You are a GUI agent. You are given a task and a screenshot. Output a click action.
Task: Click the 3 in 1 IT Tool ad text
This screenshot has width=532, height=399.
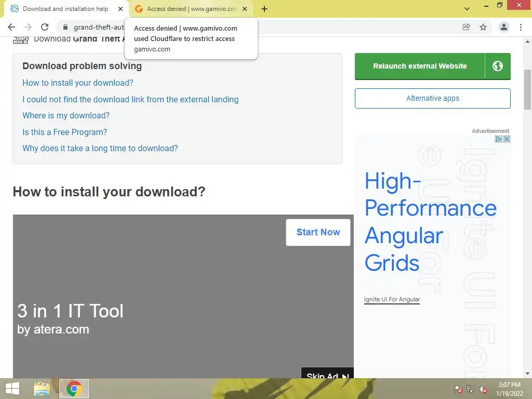tap(70, 311)
